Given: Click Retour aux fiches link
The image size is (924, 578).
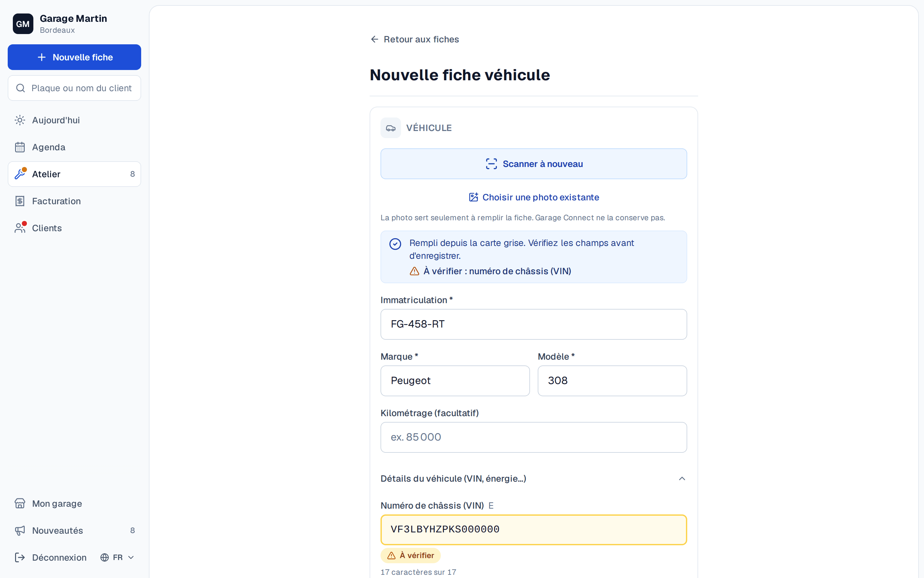Looking at the screenshot, I should pyautogui.click(x=415, y=39).
